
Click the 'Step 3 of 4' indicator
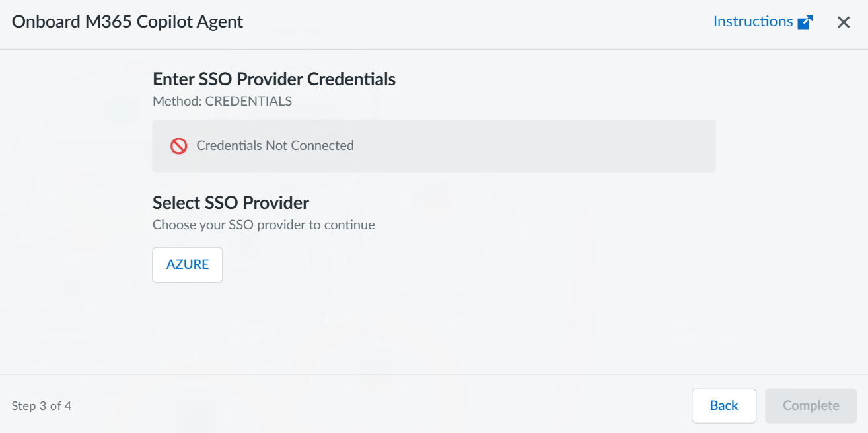[x=42, y=406]
